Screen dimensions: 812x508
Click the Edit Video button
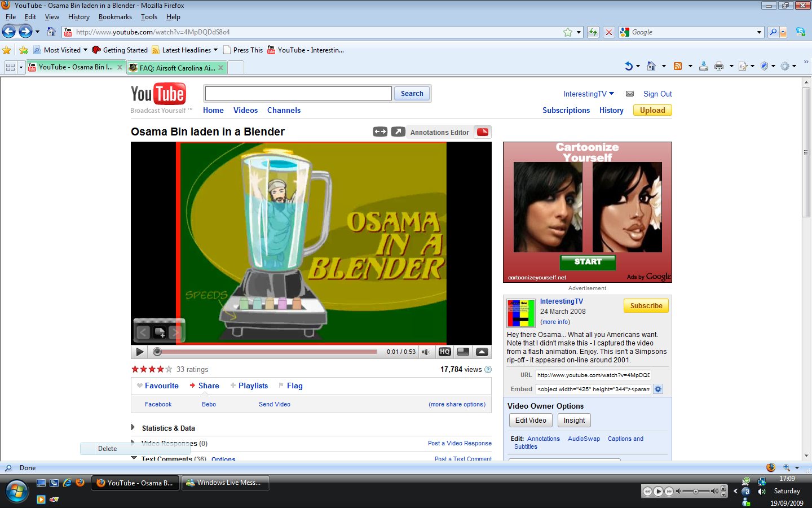pyautogui.click(x=531, y=421)
